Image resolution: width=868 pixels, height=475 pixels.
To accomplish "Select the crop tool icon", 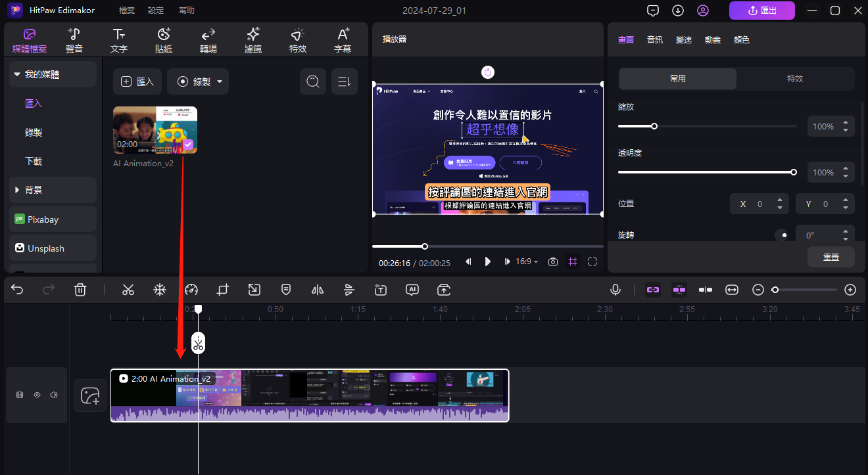I will tap(223, 290).
